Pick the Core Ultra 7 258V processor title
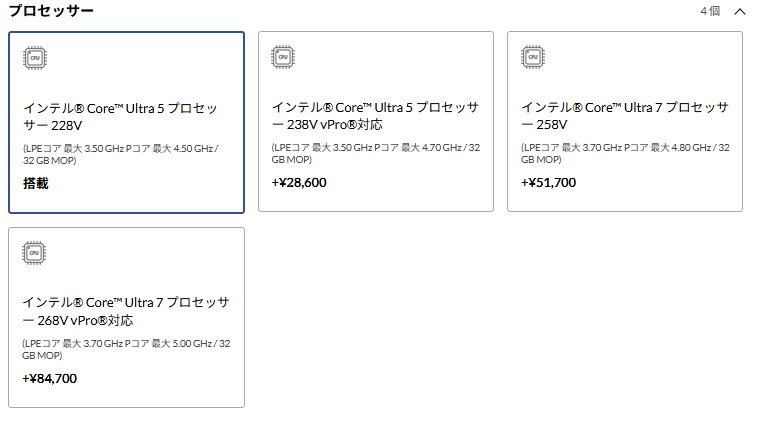This screenshot has height=423, width=763. pos(624,116)
